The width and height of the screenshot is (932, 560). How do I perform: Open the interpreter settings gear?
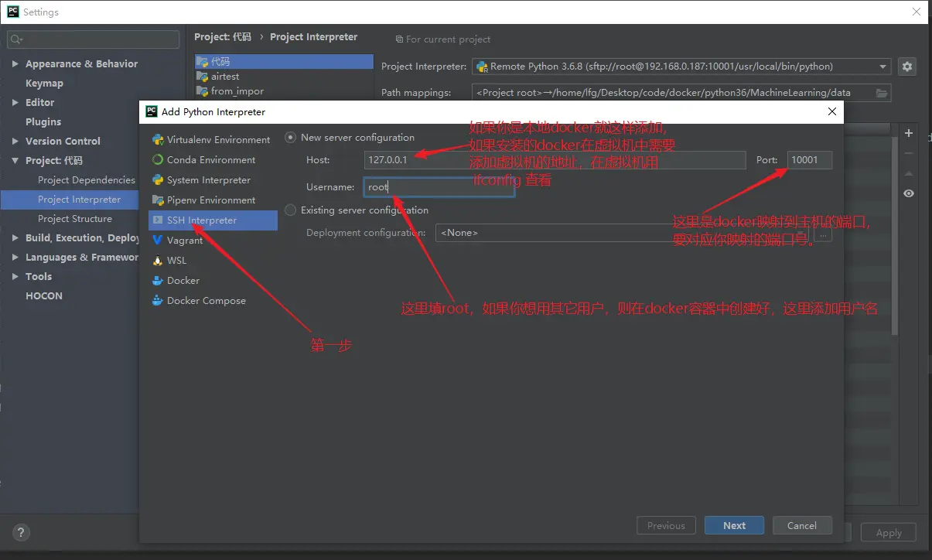(x=907, y=67)
